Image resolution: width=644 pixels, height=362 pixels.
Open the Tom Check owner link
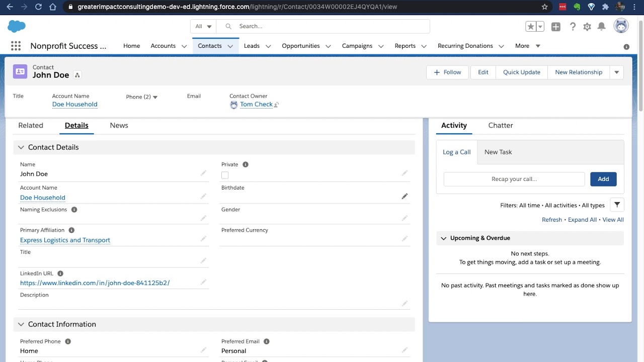coord(256,105)
